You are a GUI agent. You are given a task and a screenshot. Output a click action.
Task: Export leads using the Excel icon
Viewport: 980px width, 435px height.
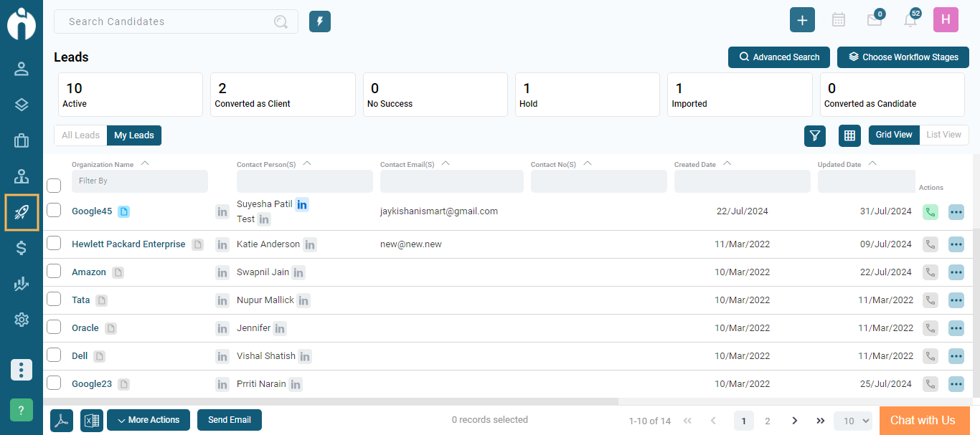click(x=92, y=421)
